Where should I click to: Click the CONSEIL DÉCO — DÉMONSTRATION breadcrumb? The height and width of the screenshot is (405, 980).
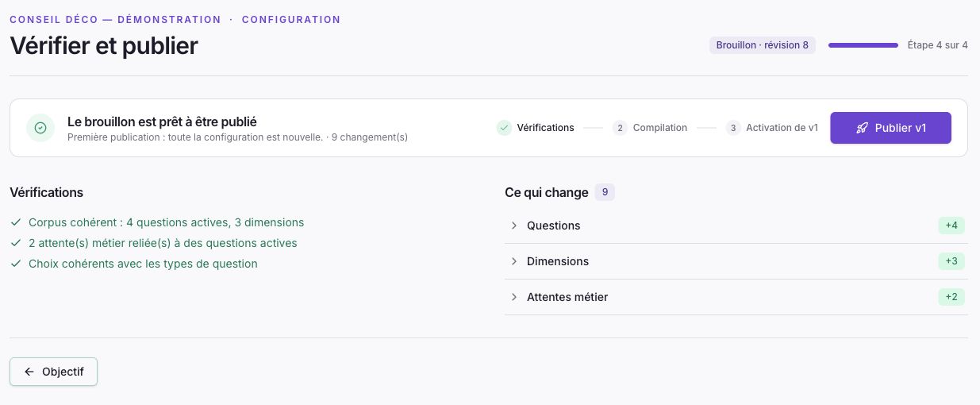[x=115, y=19]
